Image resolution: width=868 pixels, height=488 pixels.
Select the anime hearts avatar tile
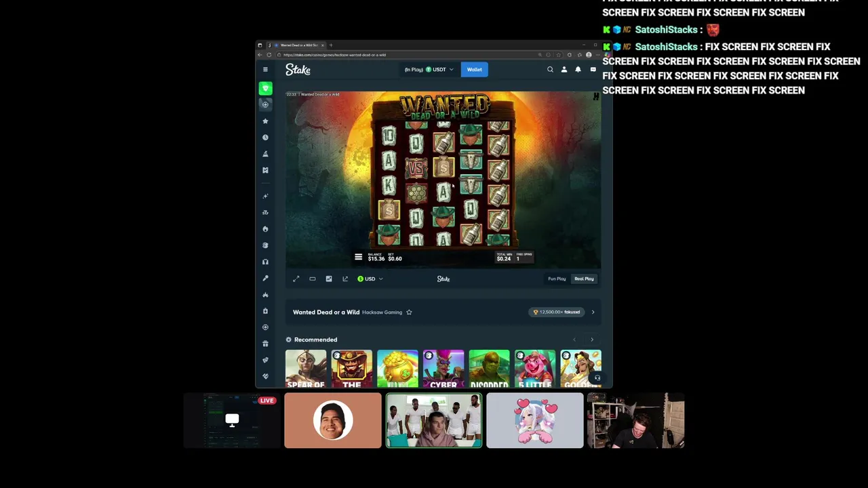click(534, 421)
